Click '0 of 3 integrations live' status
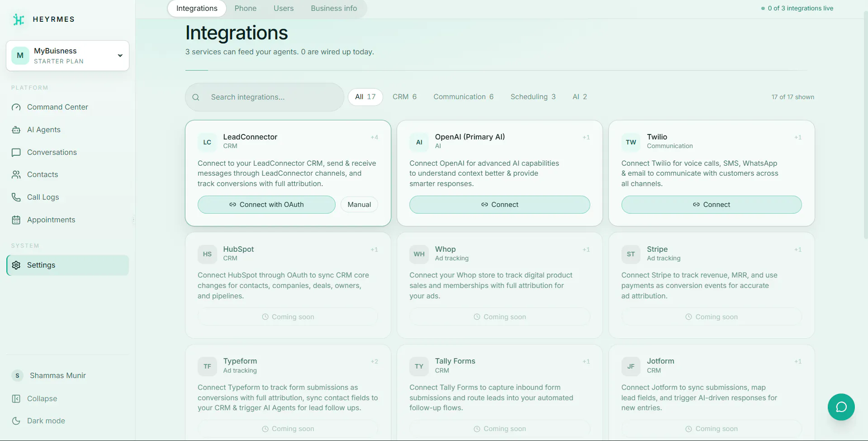Image resolution: width=868 pixels, height=441 pixels. pos(797,9)
